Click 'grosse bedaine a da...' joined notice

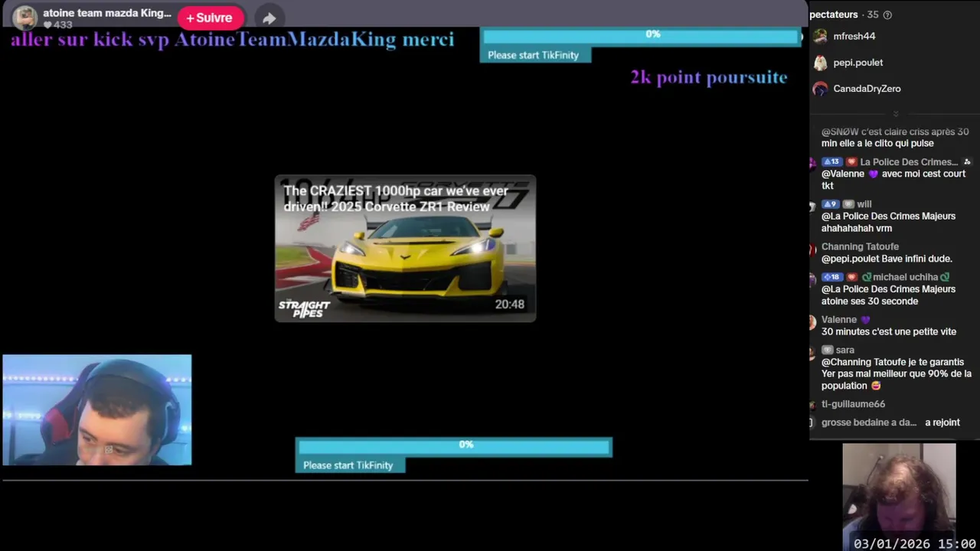[x=890, y=422]
